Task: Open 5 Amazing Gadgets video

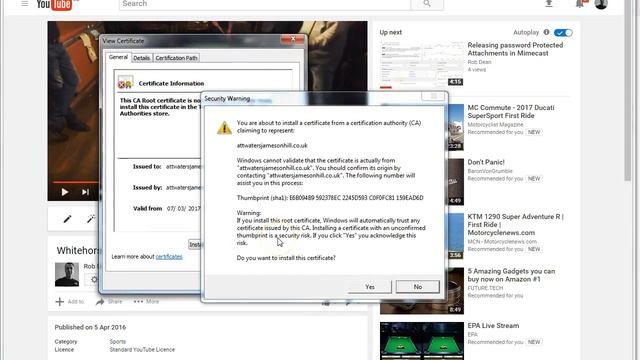Action: pyautogui.click(x=511, y=275)
